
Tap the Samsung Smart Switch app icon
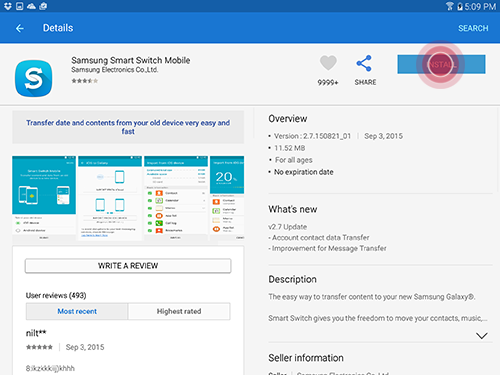[x=33, y=78]
